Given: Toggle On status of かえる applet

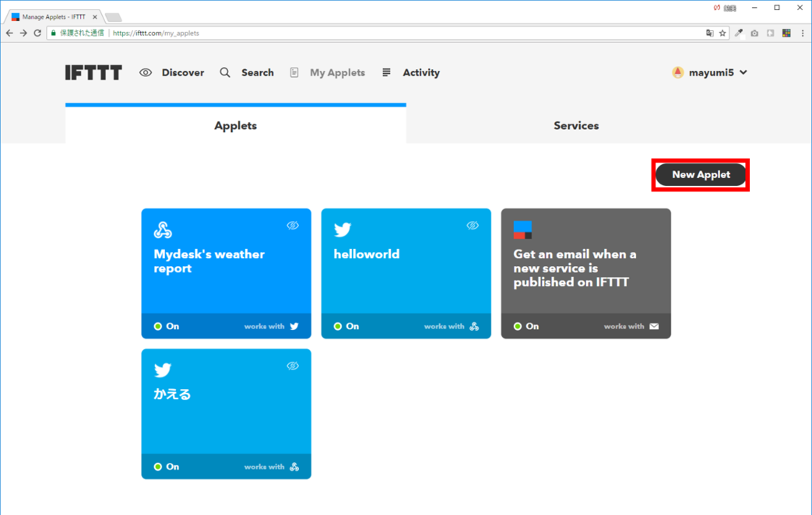Looking at the screenshot, I should point(167,467).
